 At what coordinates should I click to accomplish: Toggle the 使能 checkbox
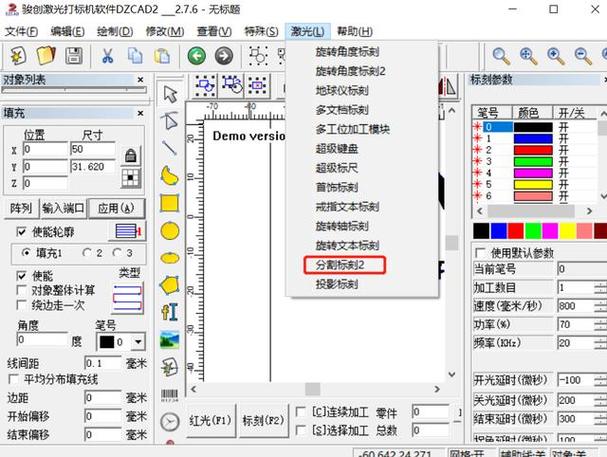(x=21, y=276)
